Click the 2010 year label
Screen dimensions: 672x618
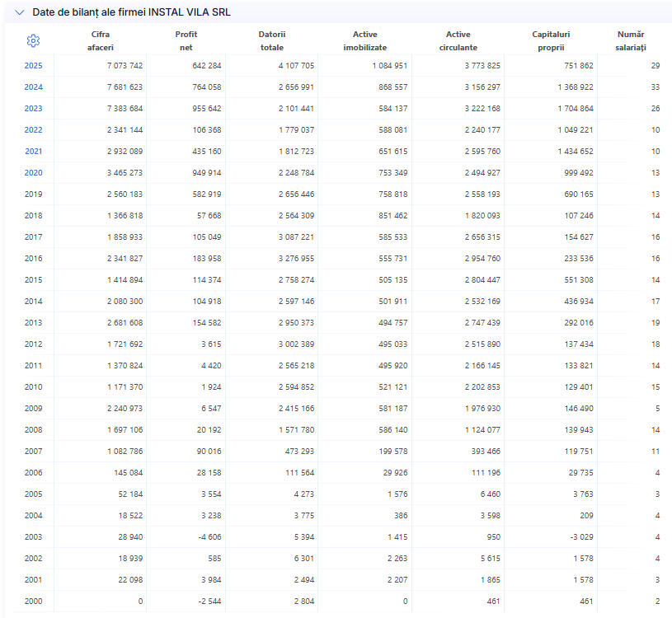coord(34,386)
